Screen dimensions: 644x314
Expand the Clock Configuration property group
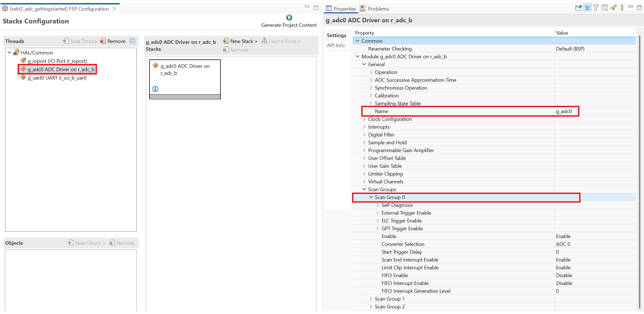tap(364, 119)
